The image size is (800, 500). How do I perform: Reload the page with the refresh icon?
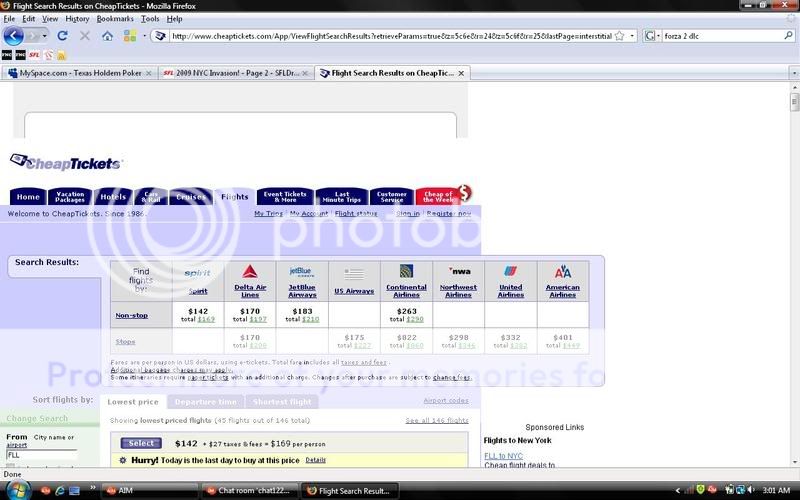click(x=62, y=36)
